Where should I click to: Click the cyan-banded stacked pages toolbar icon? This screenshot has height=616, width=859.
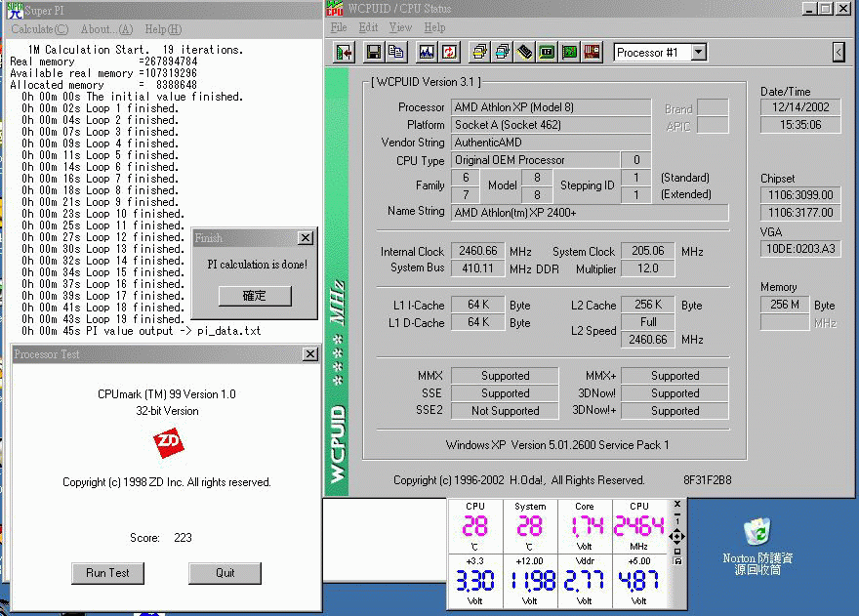[502, 53]
